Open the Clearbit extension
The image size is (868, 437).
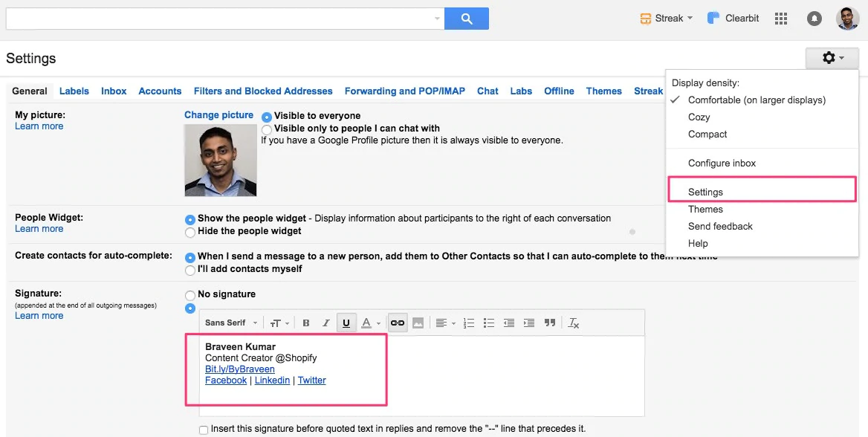tap(733, 19)
